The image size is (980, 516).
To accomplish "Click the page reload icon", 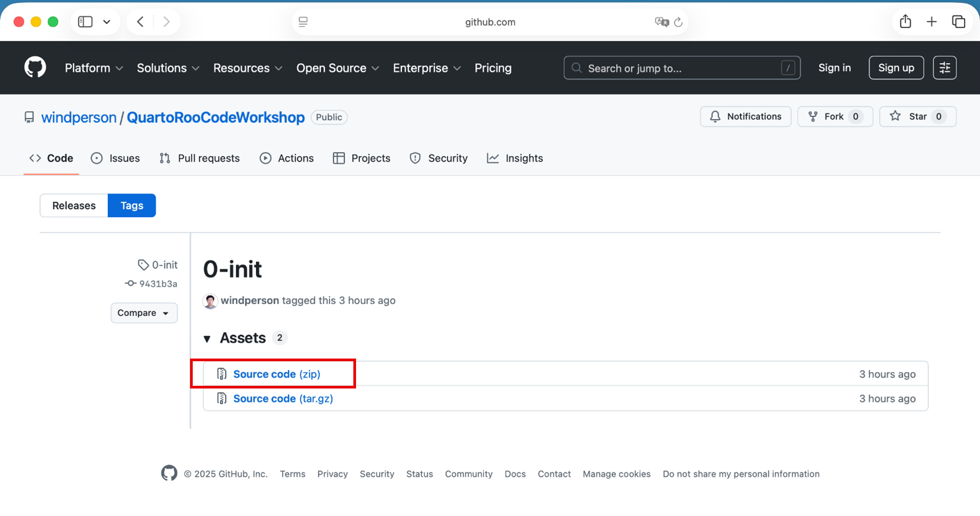I will coord(678,22).
